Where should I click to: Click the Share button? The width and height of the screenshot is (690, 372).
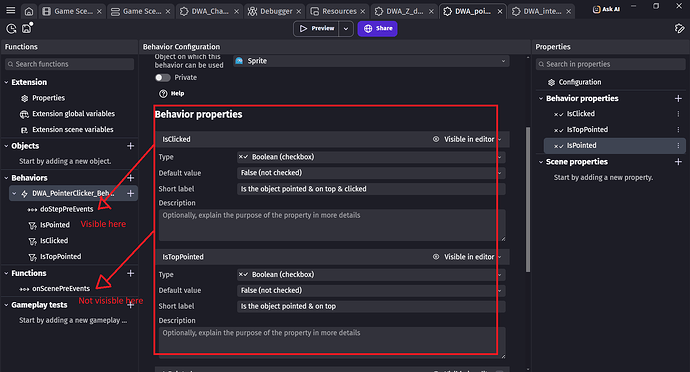coord(378,29)
